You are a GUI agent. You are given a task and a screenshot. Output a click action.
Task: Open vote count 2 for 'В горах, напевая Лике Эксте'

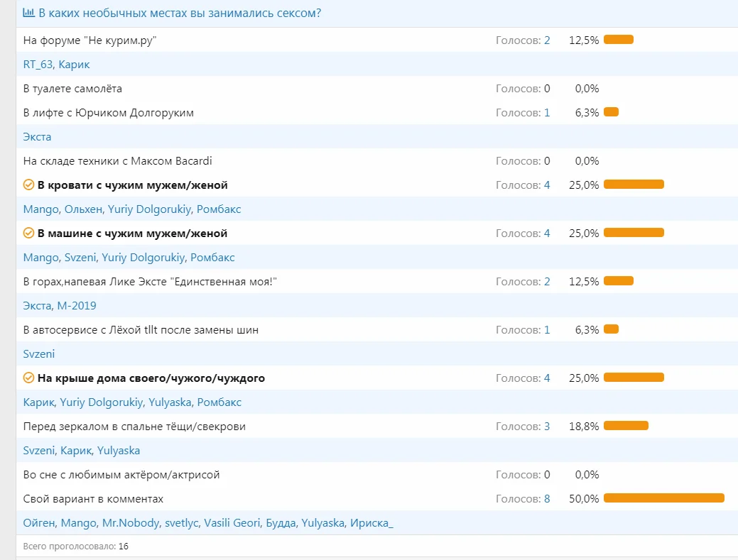click(547, 282)
